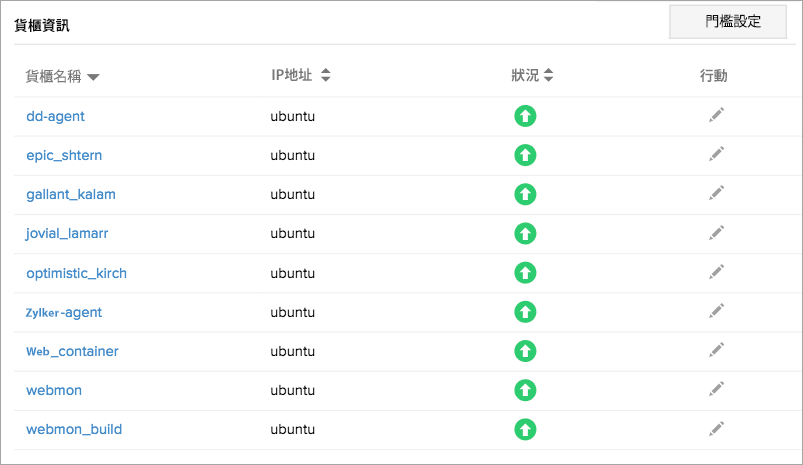This screenshot has height=465, width=803.
Task: Edit epic_shtern with pencil icon
Action: click(x=716, y=154)
